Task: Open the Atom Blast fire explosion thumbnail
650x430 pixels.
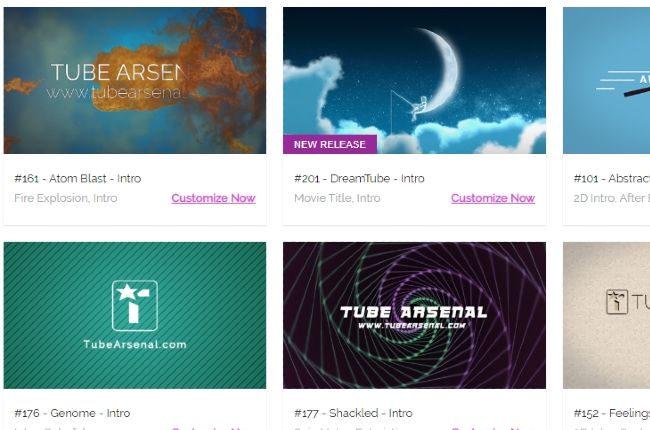Action: pyautogui.click(x=135, y=80)
